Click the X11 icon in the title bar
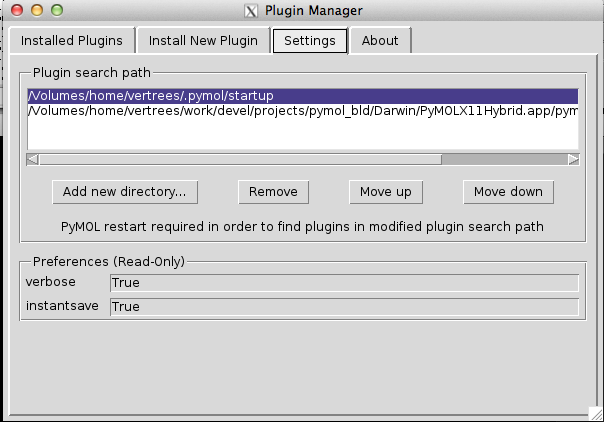Viewport: 604px width, 422px height. (251, 11)
